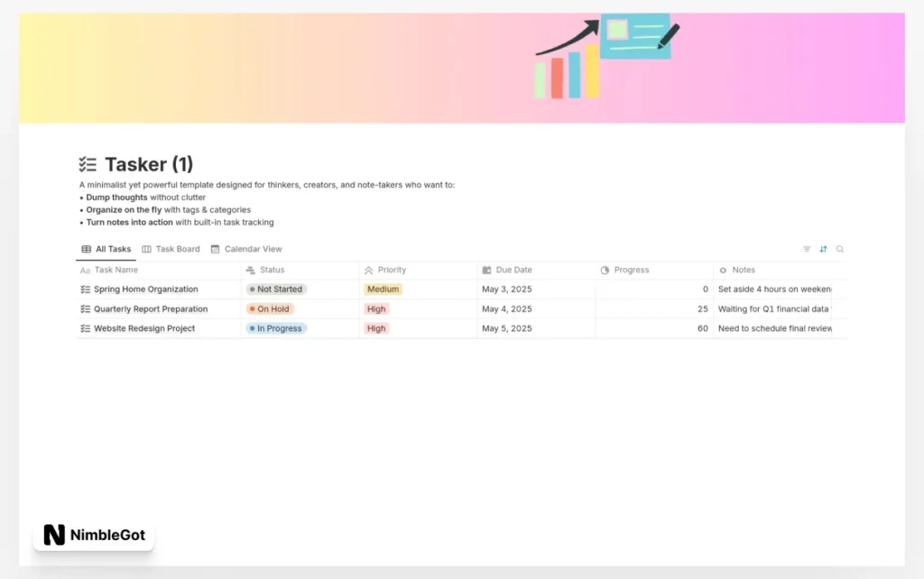Open the Progress column header menu
Viewport: 924px width, 579px height.
[x=654, y=270]
